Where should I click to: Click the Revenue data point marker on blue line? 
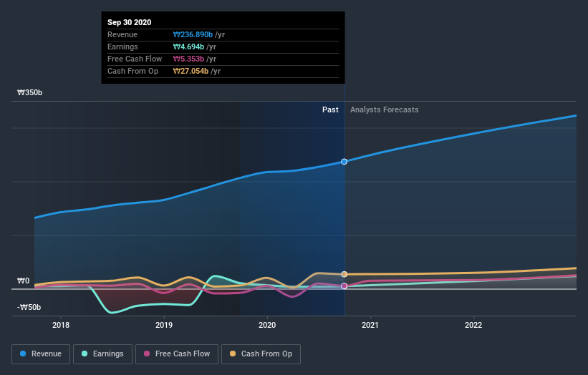pyautogui.click(x=344, y=162)
